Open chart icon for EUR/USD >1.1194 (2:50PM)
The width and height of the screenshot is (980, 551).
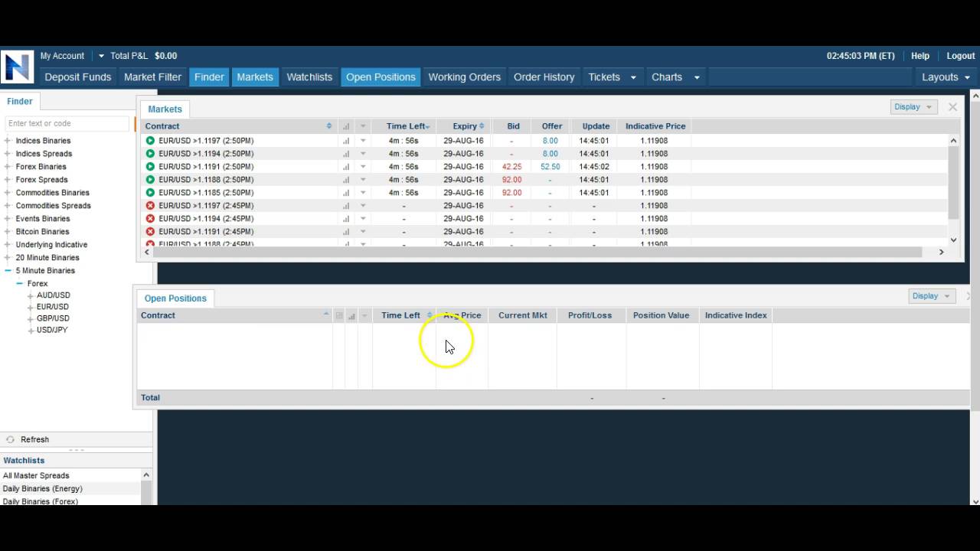(x=346, y=154)
